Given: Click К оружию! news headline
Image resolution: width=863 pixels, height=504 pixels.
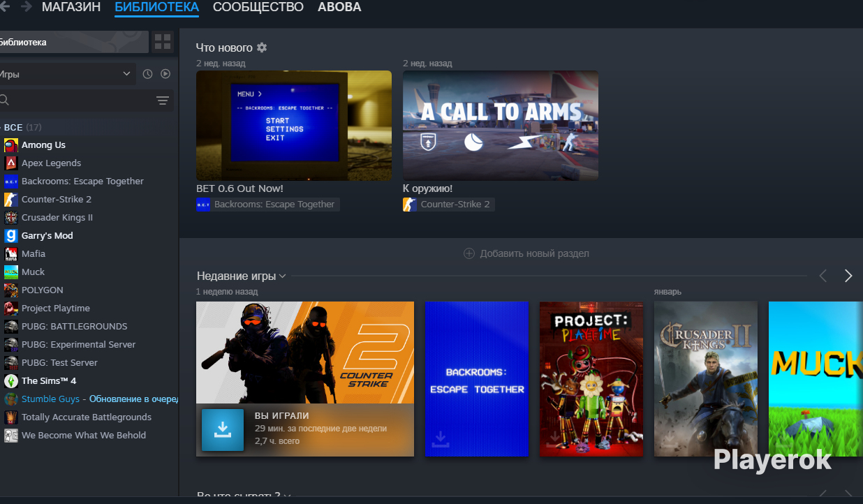Looking at the screenshot, I should (428, 188).
